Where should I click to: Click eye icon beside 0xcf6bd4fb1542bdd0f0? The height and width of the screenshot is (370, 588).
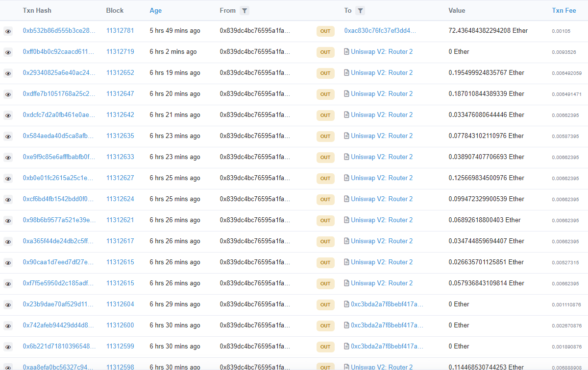click(8, 200)
